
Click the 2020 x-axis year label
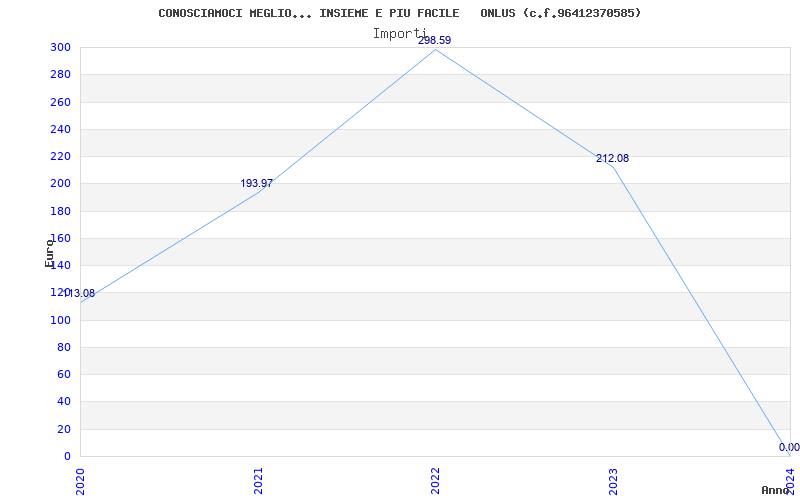81,481
